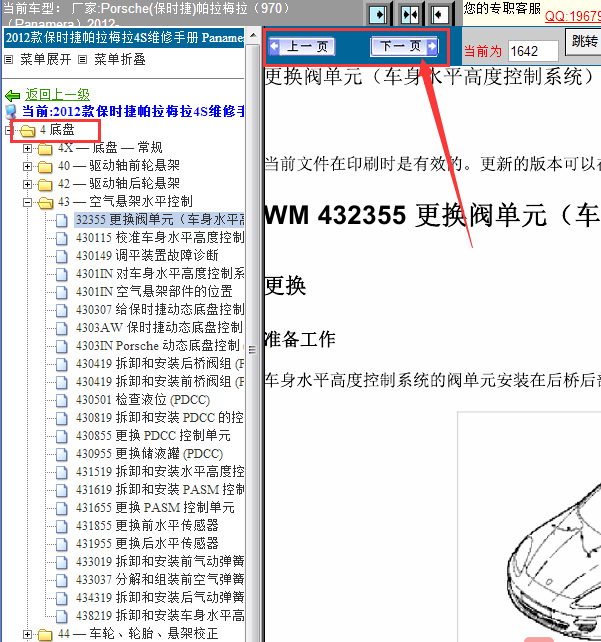Open 431619 拆卸和安装 PASM document

pos(160,490)
